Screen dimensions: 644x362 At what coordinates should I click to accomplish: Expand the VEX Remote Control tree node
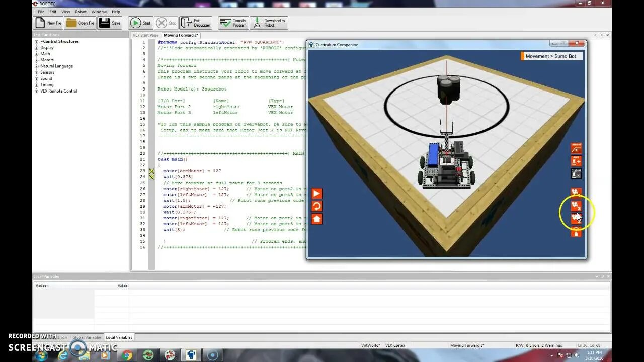36,91
